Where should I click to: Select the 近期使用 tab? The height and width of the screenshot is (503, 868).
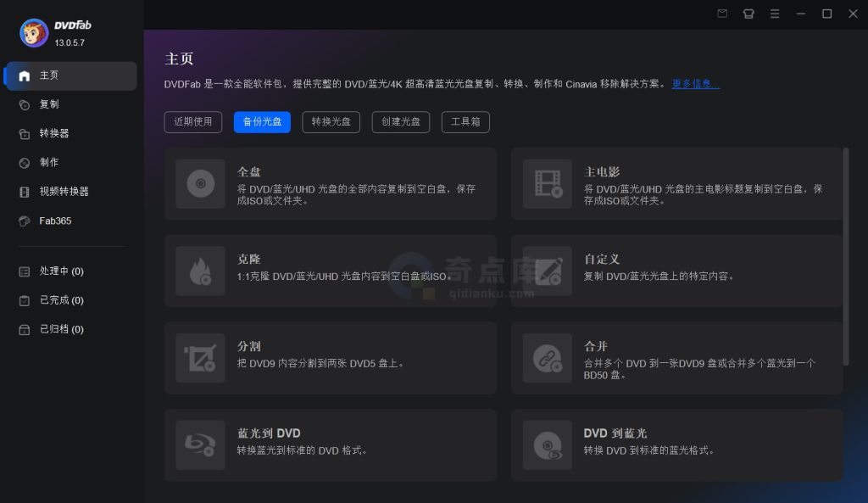[192, 121]
